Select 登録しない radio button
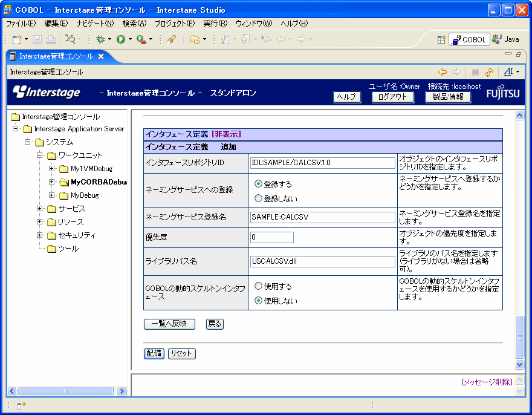The image size is (532, 415). click(258, 198)
